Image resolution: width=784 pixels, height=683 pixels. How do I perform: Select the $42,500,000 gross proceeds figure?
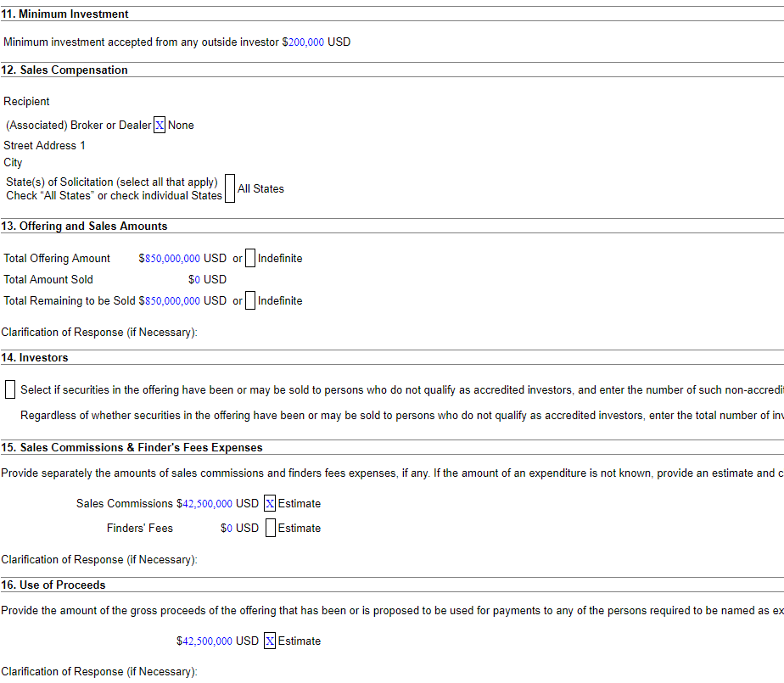coord(204,641)
